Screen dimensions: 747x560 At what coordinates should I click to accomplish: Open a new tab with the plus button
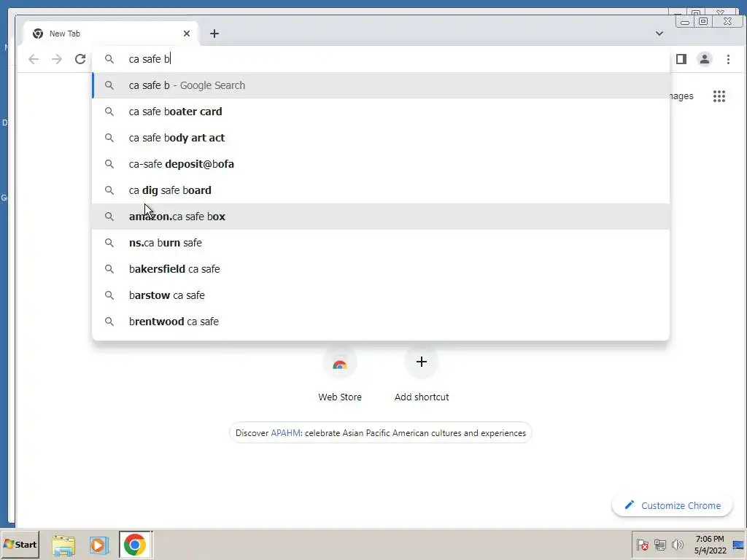(x=214, y=34)
